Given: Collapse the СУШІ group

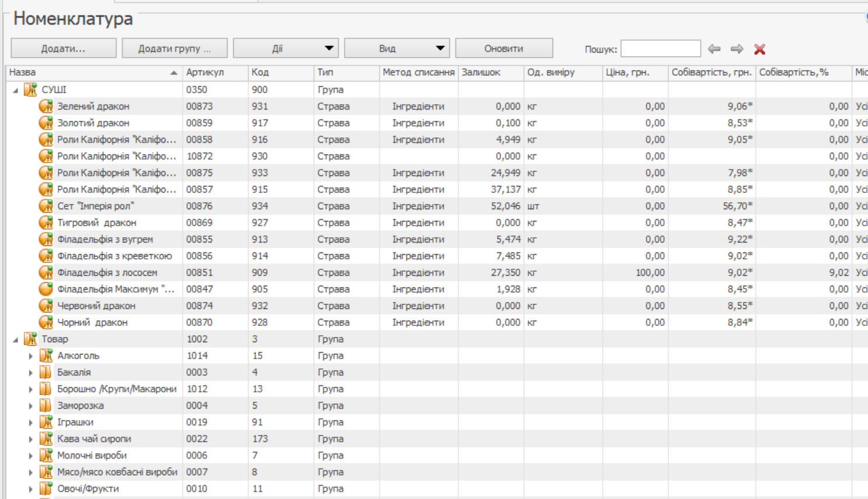Looking at the screenshot, I should (16, 90).
